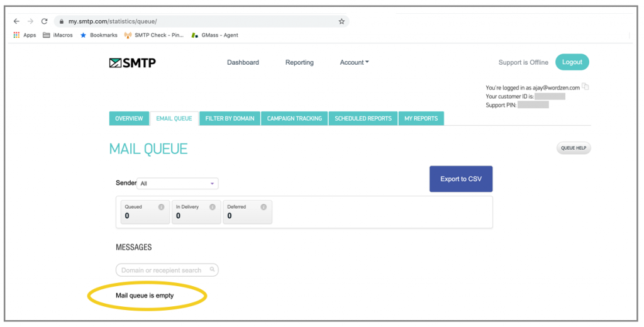Image resolution: width=644 pixels, height=327 pixels.
Task: Expand the Account dropdown menu
Action: point(354,62)
